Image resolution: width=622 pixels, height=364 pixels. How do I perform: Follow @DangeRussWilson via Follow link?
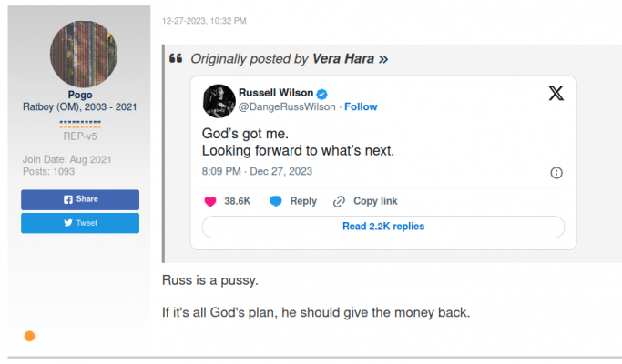[361, 107]
